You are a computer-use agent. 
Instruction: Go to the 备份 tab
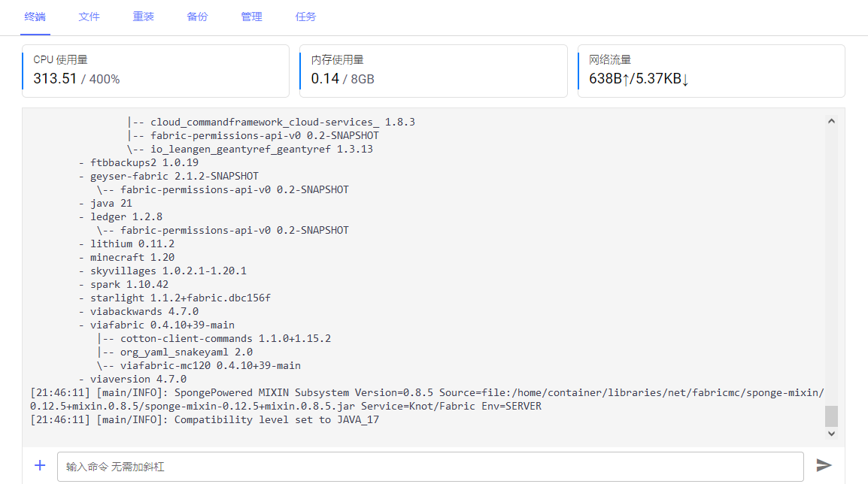[198, 17]
